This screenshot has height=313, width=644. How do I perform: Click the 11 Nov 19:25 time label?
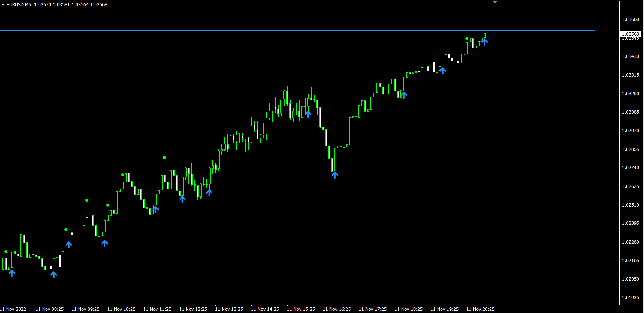pyautogui.click(x=445, y=309)
